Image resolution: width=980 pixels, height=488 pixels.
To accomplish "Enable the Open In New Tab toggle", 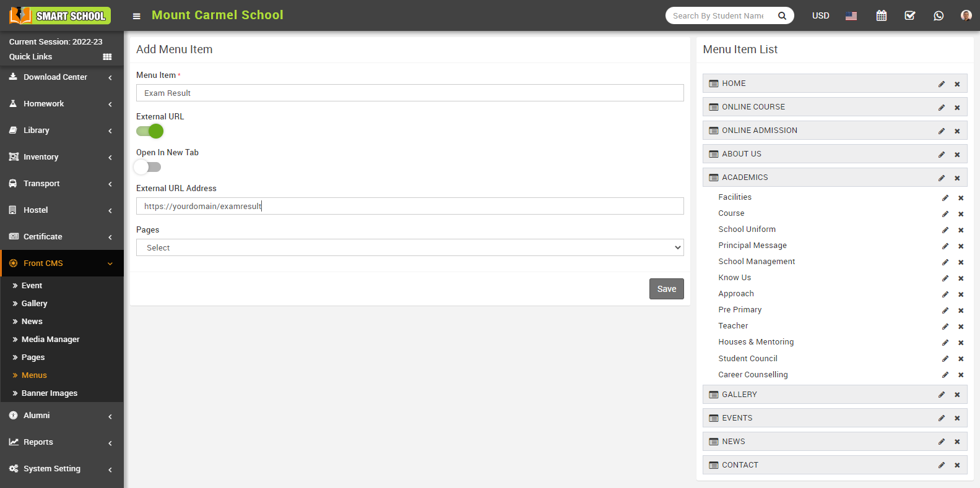I will click(x=148, y=167).
